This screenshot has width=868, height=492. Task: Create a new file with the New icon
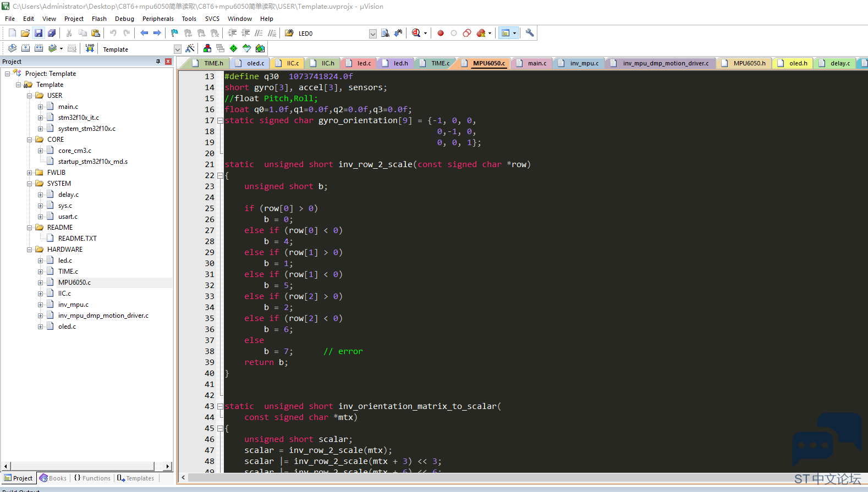[12, 33]
